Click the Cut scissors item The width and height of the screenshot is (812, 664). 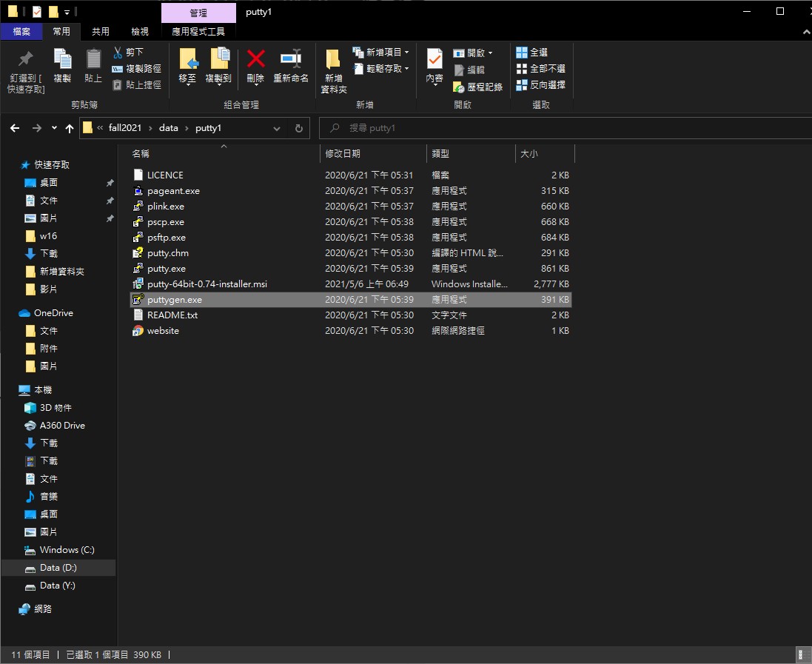pos(128,53)
